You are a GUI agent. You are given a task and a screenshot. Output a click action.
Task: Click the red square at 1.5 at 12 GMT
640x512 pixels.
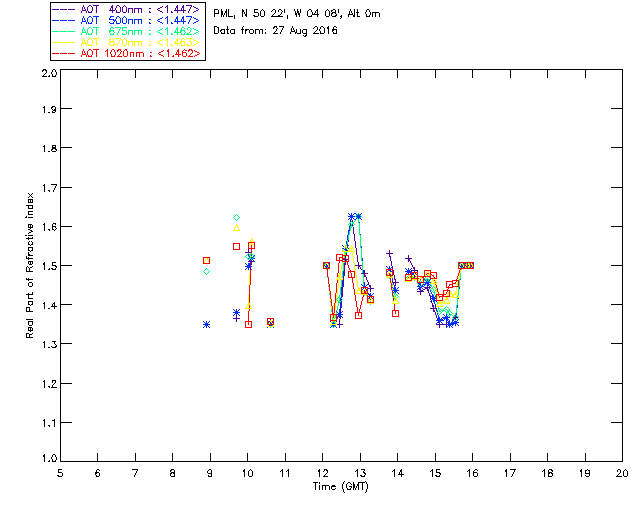click(x=326, y=265)
